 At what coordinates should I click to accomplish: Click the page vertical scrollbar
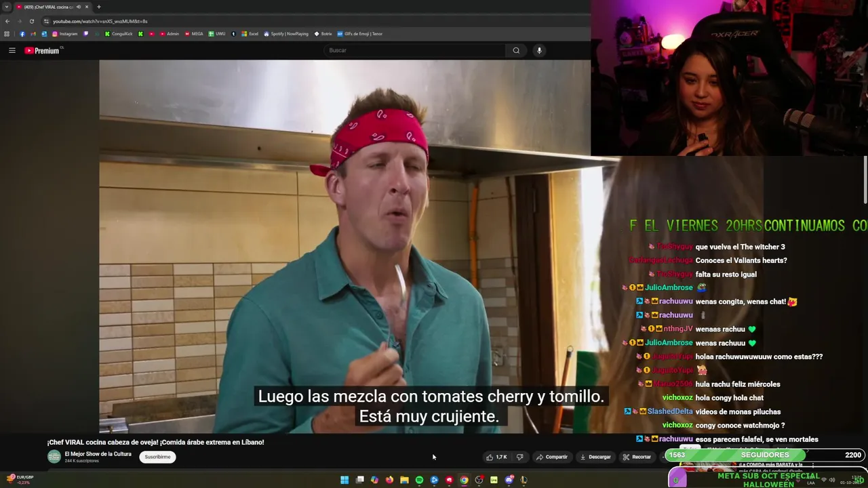tap(866, 180)
